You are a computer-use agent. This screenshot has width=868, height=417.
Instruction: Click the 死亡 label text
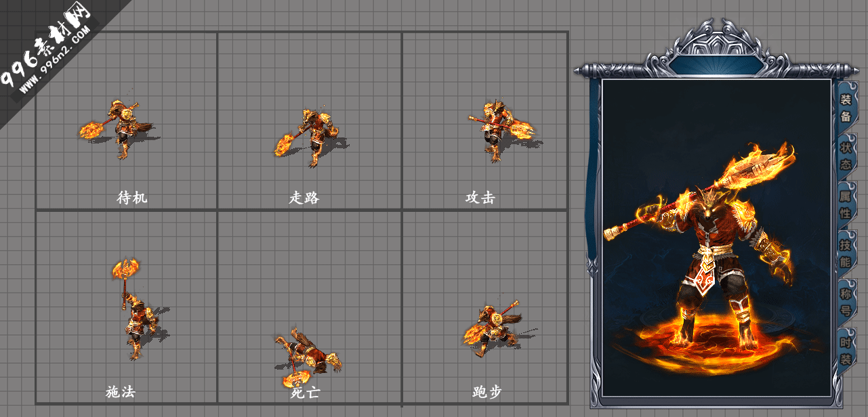pos(304,393)
